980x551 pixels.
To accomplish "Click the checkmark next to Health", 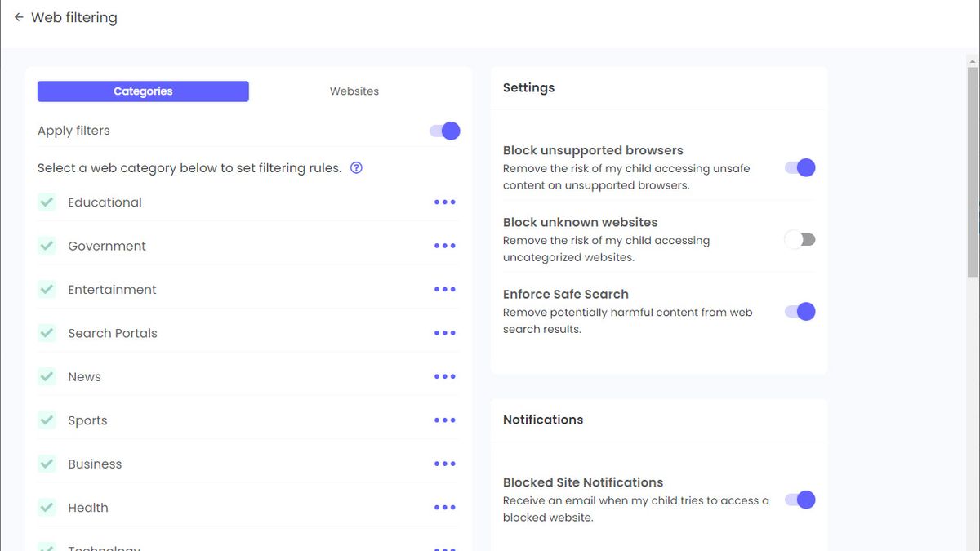I will tap(47, 507).
